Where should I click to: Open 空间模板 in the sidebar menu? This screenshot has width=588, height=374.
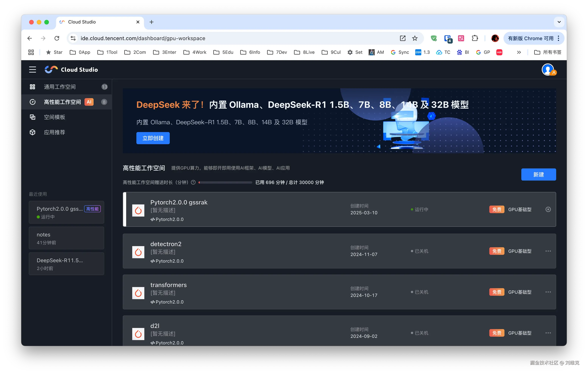point(54,117)
